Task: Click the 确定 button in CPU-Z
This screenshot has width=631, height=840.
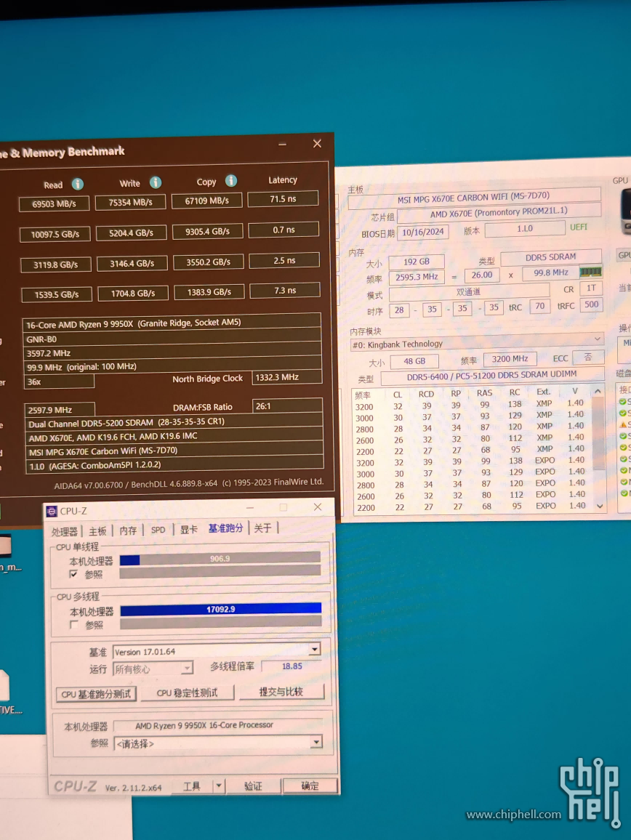Action: [x=310, y=786]
